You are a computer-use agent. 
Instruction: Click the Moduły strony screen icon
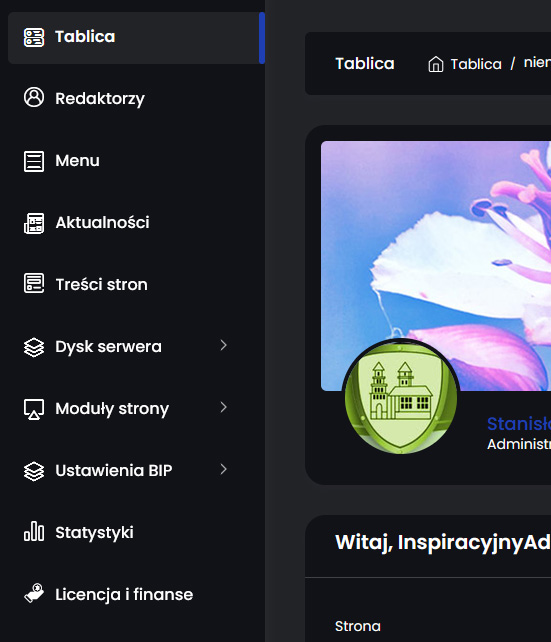coord(34,409)
